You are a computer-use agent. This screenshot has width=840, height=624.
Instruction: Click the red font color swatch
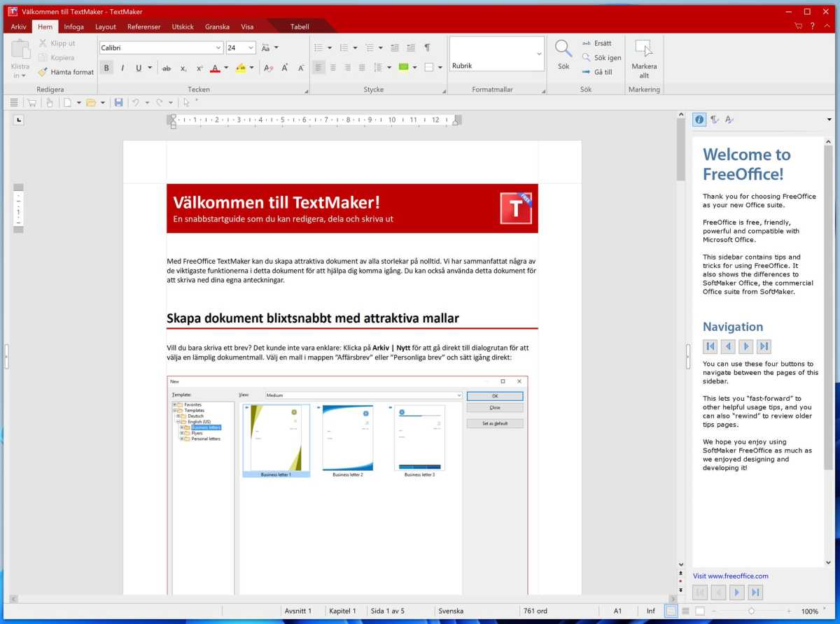pyautogui.click(x=215, y=68)
